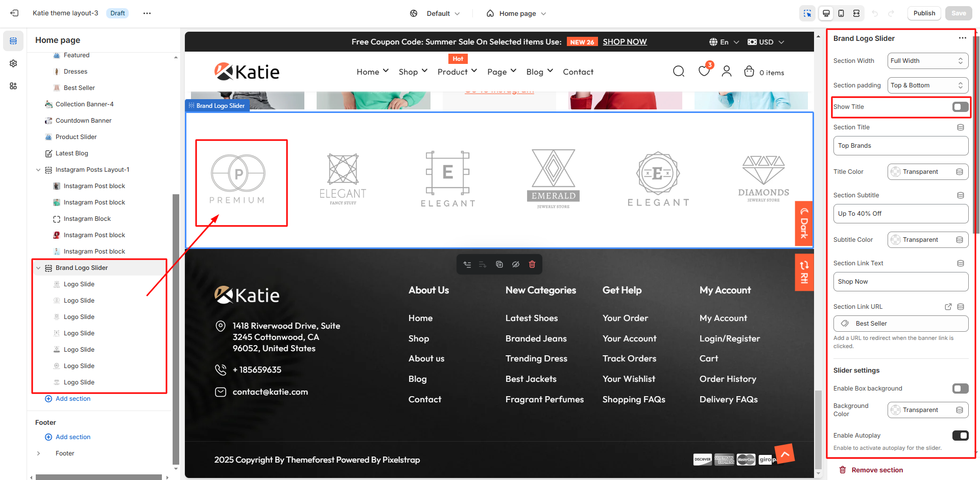Open the Section Width dropdown

[x=927, y=61]
